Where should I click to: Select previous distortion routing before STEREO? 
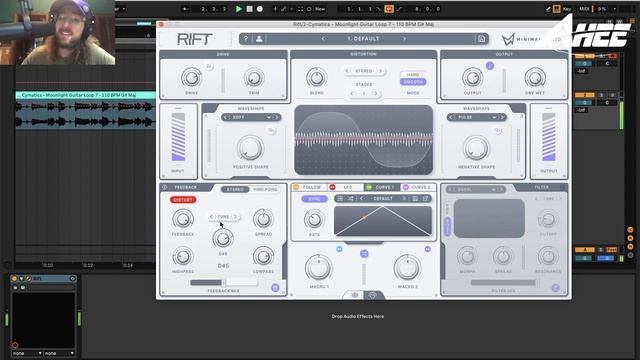point(347,71)
